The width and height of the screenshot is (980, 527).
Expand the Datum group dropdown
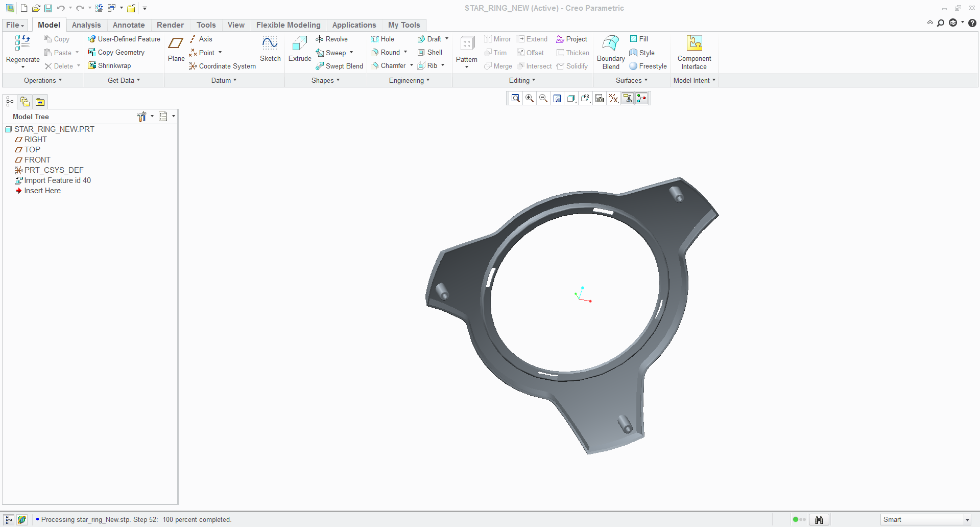coord(224,80)
